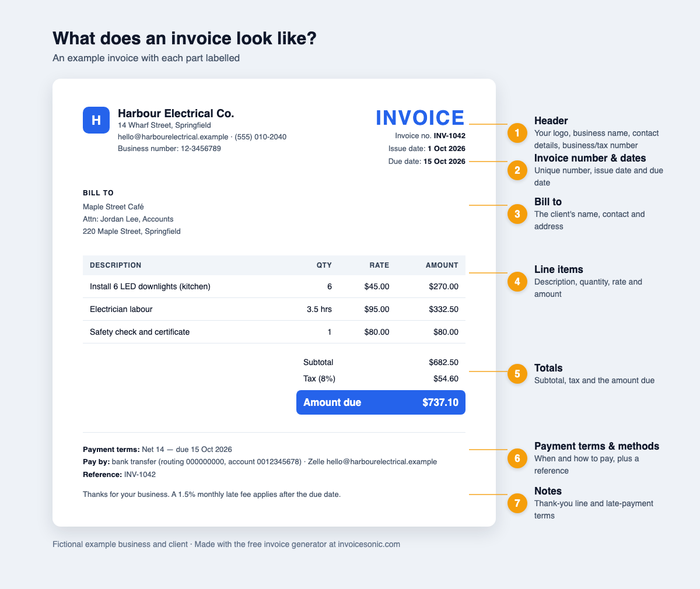The image size is (700, 589).
Task: Click the QTY column header
Action: tap(324, 265)
